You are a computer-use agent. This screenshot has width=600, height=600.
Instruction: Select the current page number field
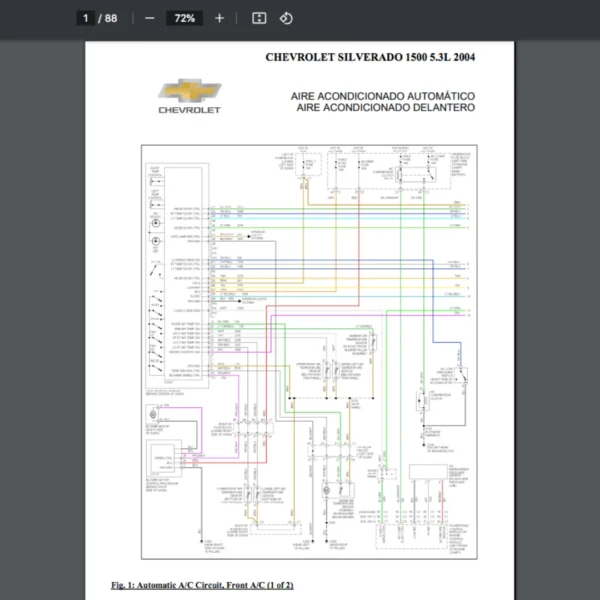point(87,18)
